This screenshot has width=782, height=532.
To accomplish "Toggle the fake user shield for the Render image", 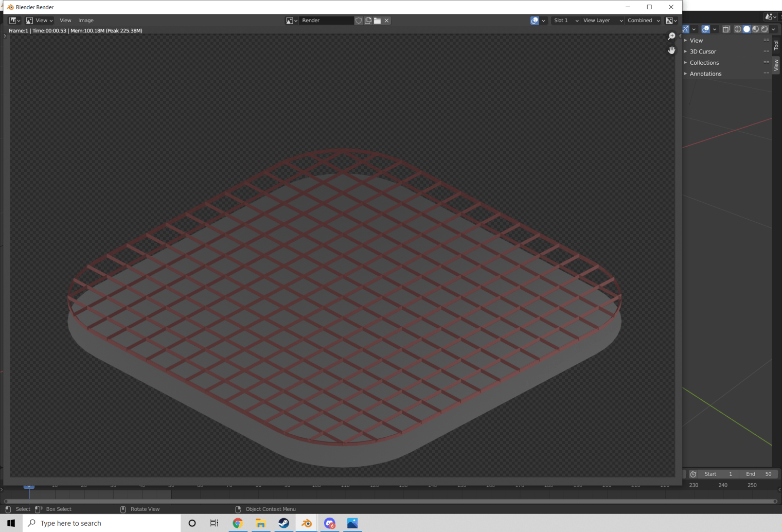I will click(x=359, y=20).
